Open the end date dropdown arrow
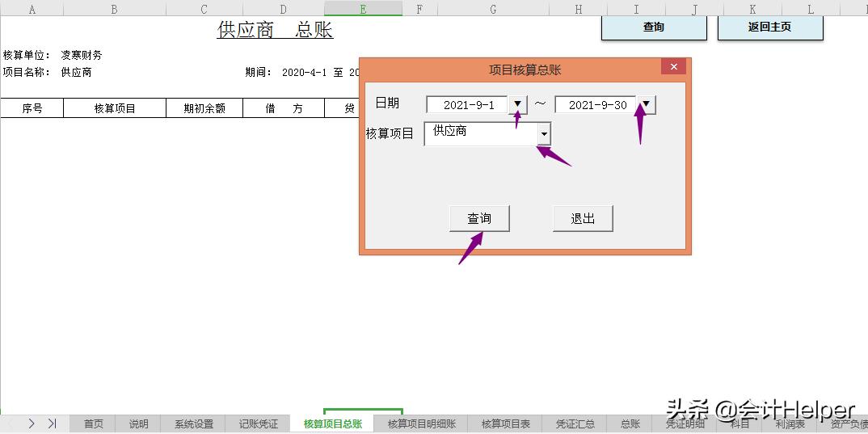This screenshot has height=434, width=868. click(x=647, y=104)
